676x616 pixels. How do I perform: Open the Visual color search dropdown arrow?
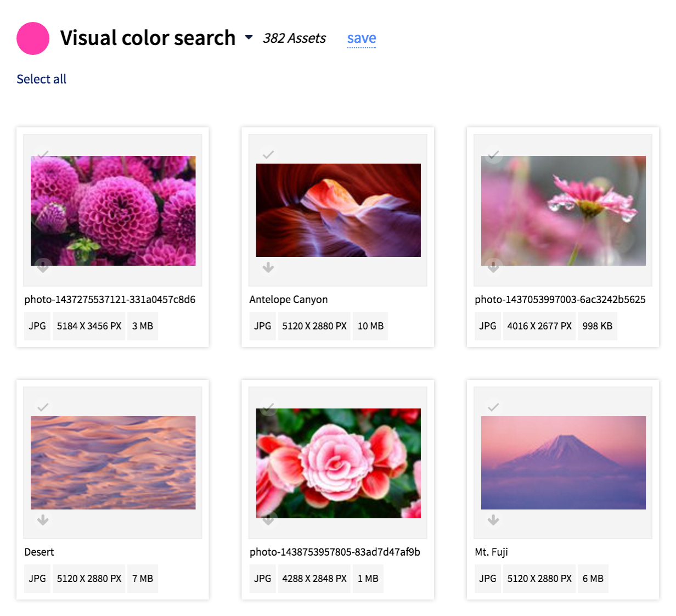249,38
